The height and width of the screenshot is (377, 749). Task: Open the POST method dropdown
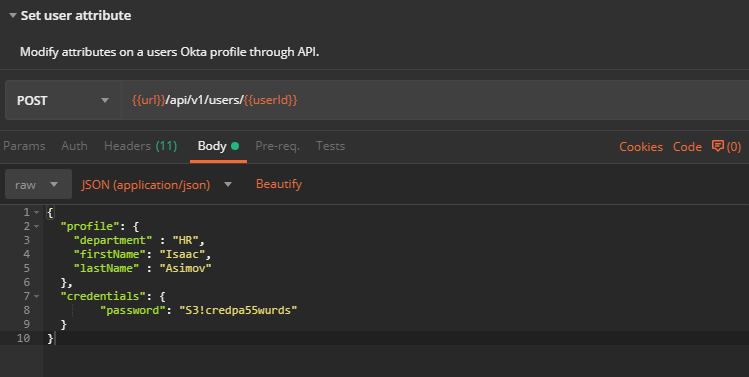click(63, 100)
